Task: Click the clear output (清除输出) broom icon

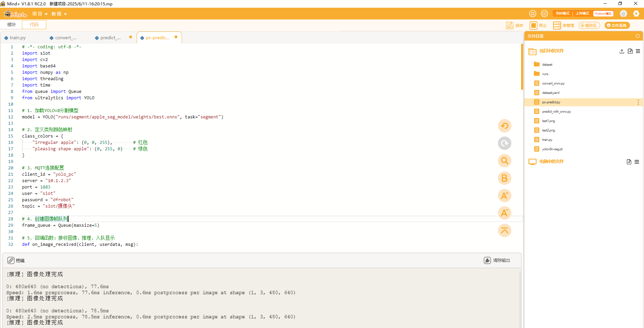Action: pyautogui.click(x=487, y=261)
